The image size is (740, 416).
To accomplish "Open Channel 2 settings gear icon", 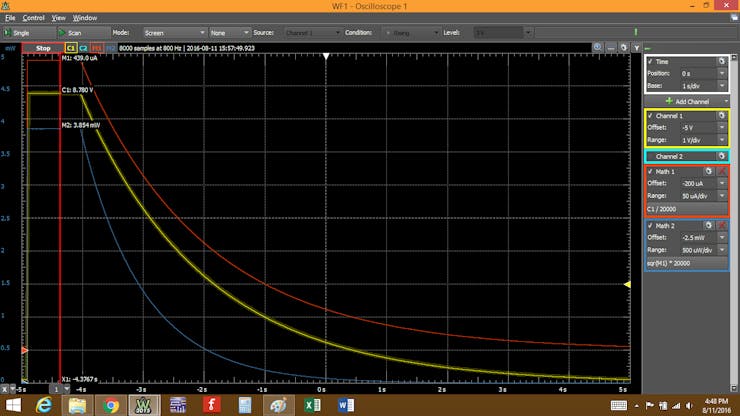I will coord(722,156).
